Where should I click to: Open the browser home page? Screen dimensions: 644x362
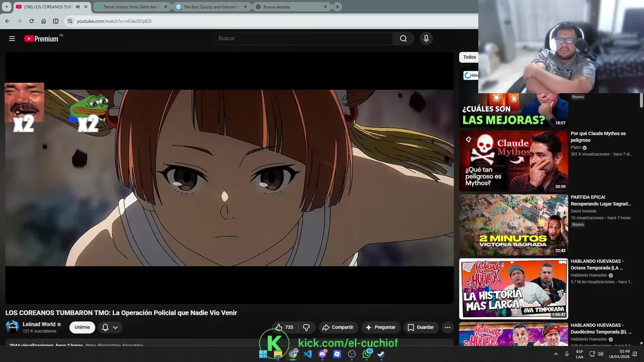coord(43,21)
